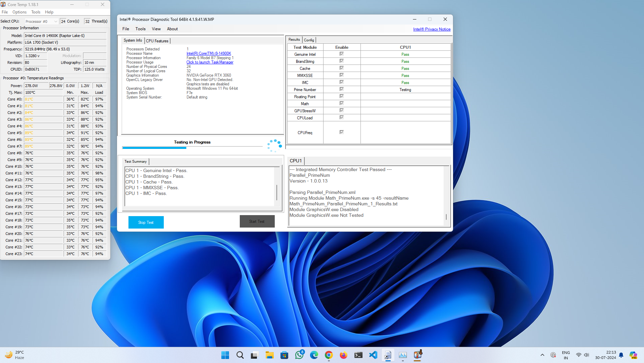Open the Select CPU Processor #0 dropdown
This screenshot has width=644, height=363.
point(41,22)
